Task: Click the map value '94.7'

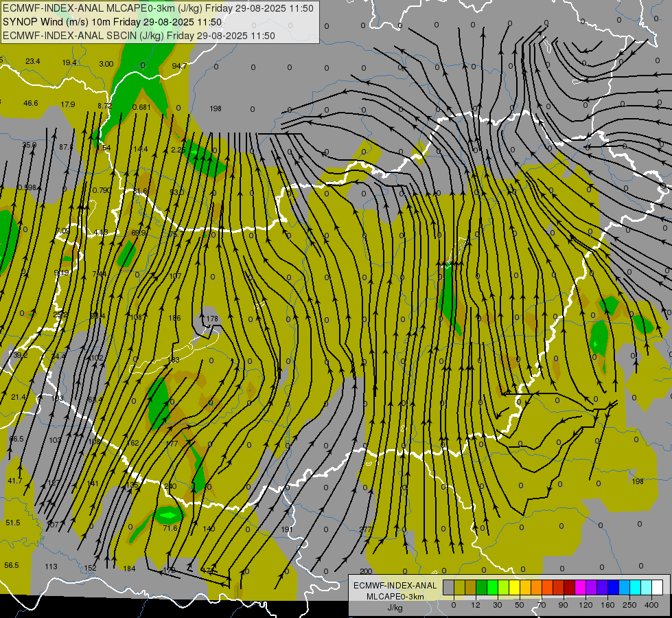Action: (179, 66)
